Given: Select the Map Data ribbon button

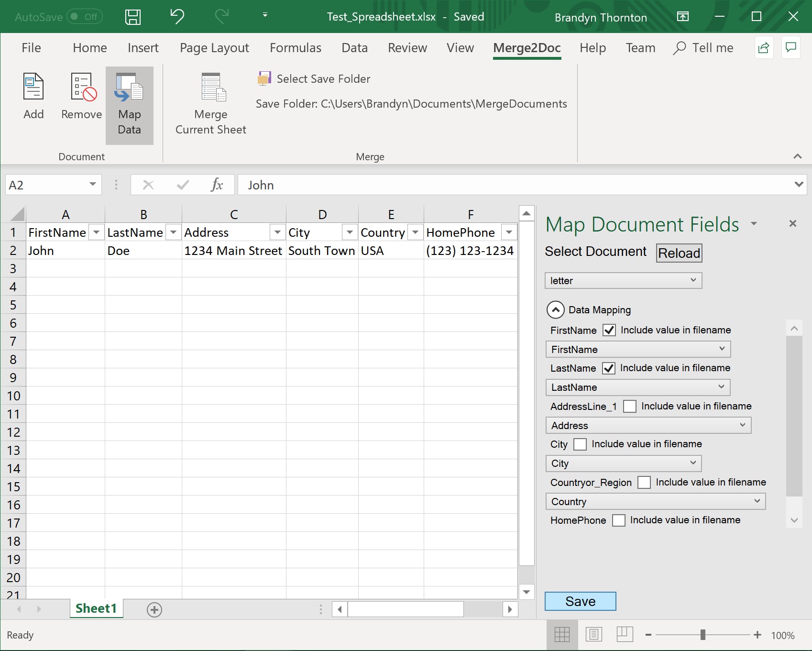Looking at the screenshot, I should coord(129,105).
